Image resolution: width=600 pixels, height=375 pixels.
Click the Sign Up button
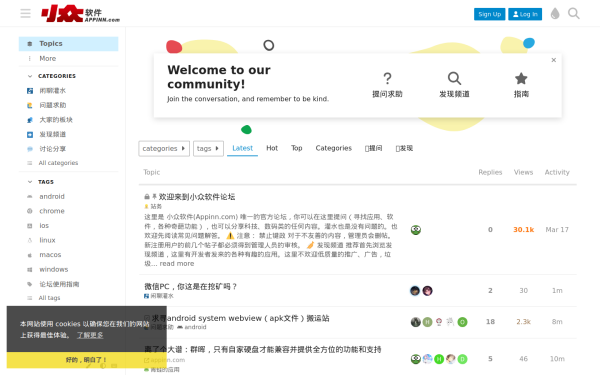(x=489, y=14)
